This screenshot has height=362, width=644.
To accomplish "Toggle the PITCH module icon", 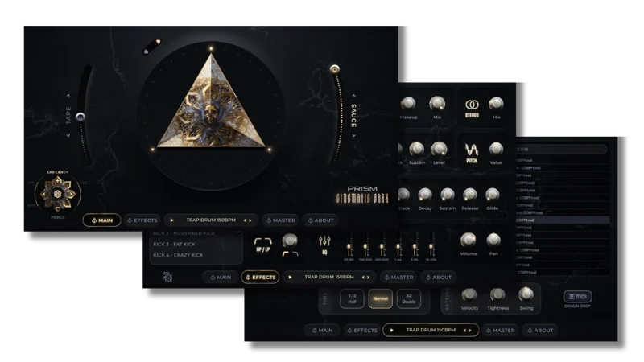I will (x=472, y=153).
